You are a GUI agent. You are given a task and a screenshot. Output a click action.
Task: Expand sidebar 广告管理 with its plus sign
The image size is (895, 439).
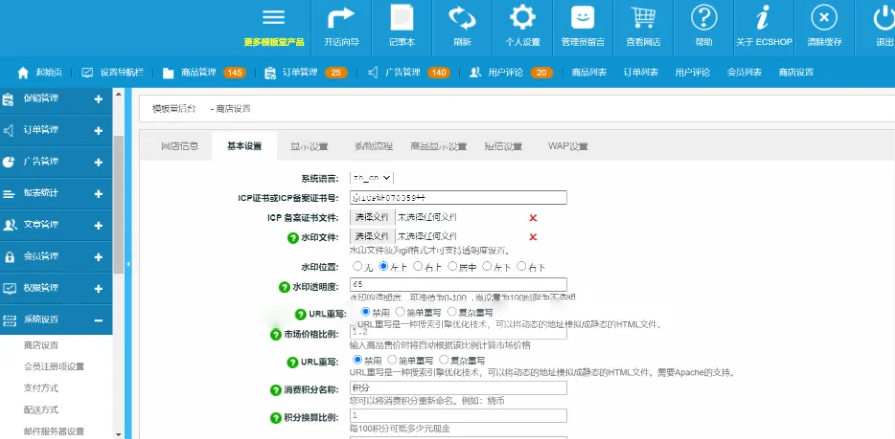click(x=98, y=162)
